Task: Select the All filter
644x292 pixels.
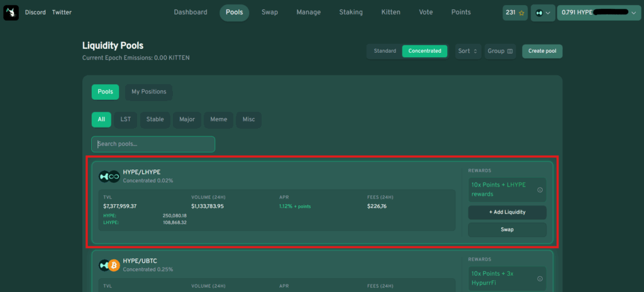Action: pos(101,120)
